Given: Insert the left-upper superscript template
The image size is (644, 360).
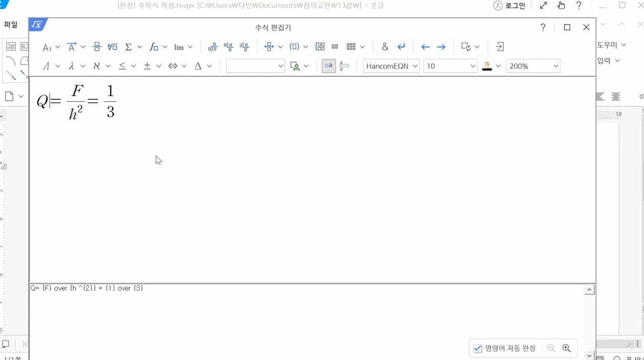Looking at the screenshot, I should [x=228, y=47].
